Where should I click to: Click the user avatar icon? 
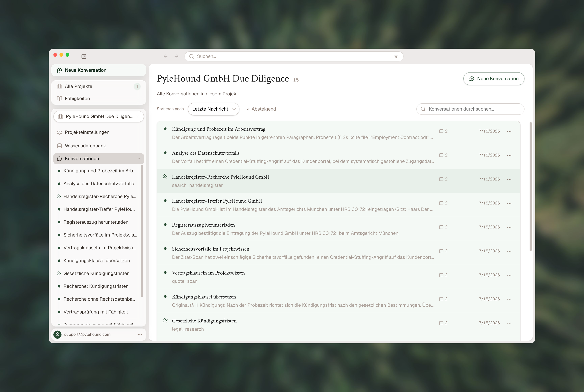(x=57, y=335)
